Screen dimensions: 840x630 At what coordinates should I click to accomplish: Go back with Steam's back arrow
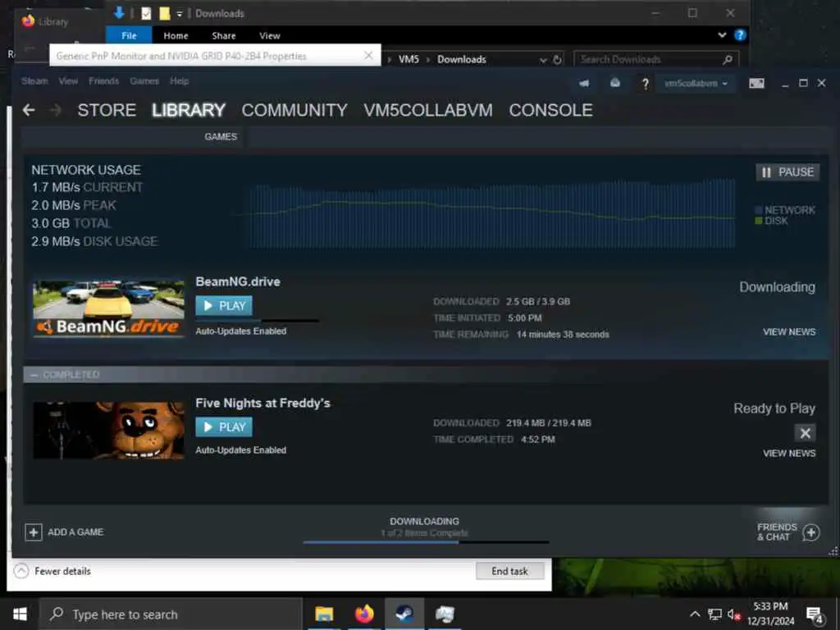tap(29, 111)
